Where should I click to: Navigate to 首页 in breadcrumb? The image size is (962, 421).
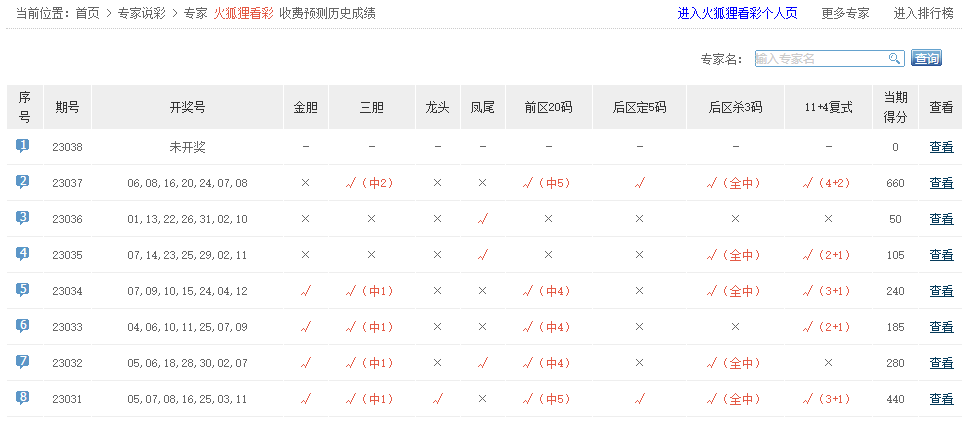coord(88,14)
